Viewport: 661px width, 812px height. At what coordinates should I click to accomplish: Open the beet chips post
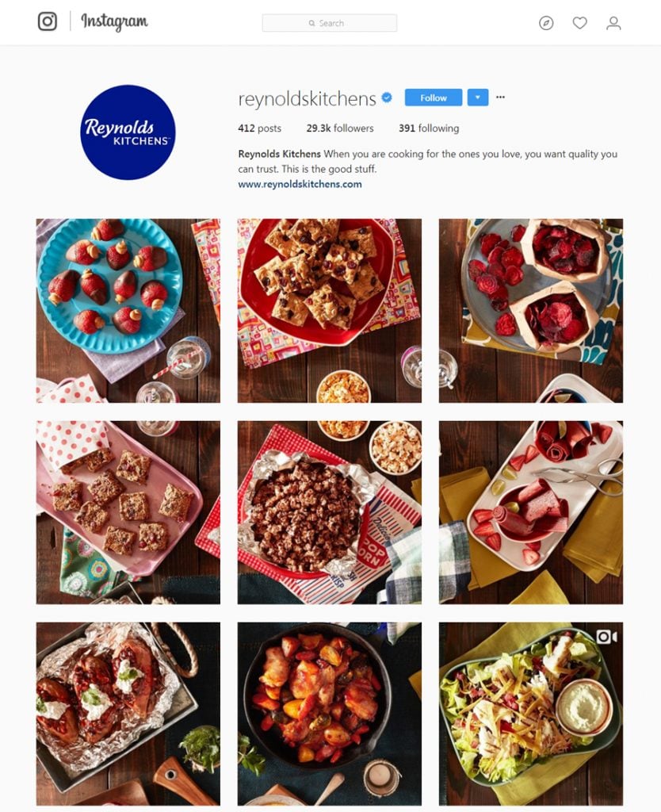point(531,311)
